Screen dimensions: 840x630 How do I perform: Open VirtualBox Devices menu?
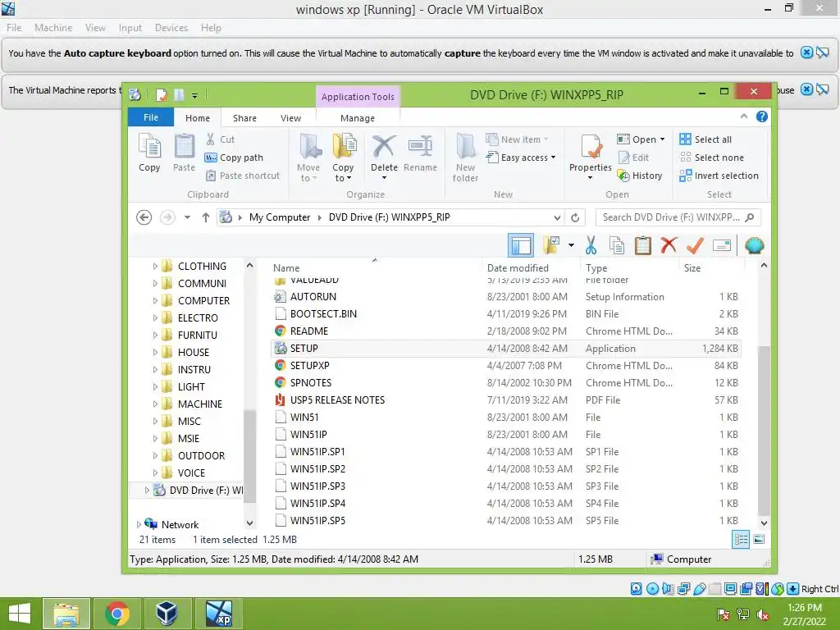click(x=171, y=27)
